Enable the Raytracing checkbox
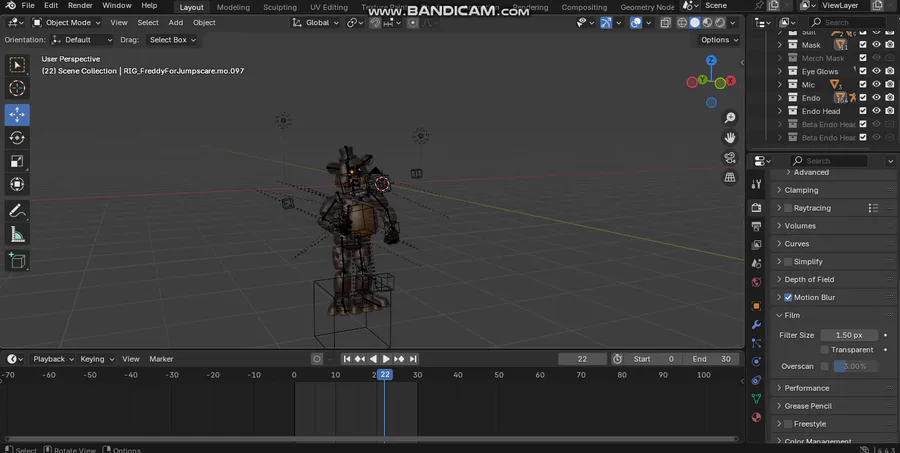Image resolution: width=900 pixels, height=453 pixels. (788, 208)
